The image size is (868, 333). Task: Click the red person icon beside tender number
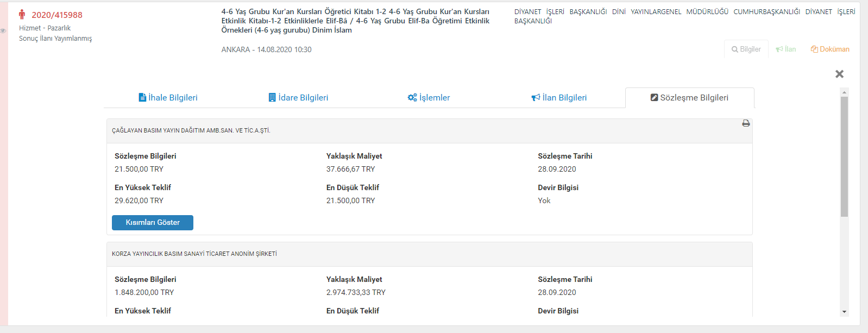[x=22, y=15]
